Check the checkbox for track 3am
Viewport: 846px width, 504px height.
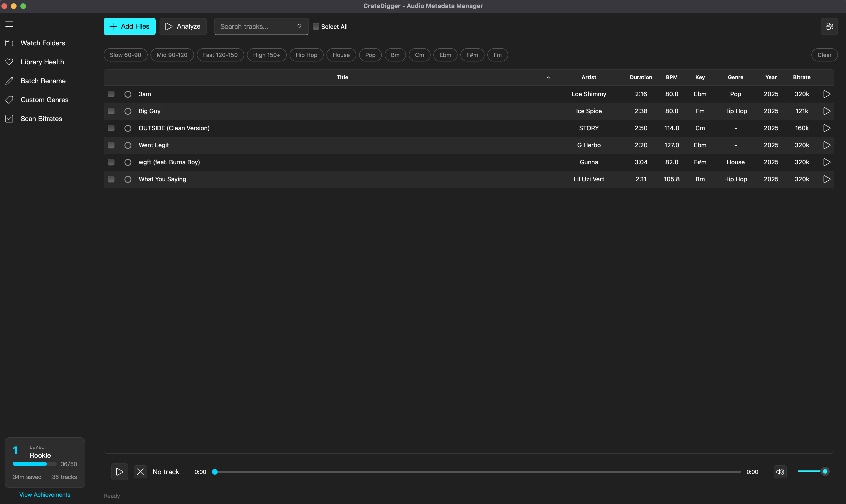pyautogui.click(x=111, y=94)
